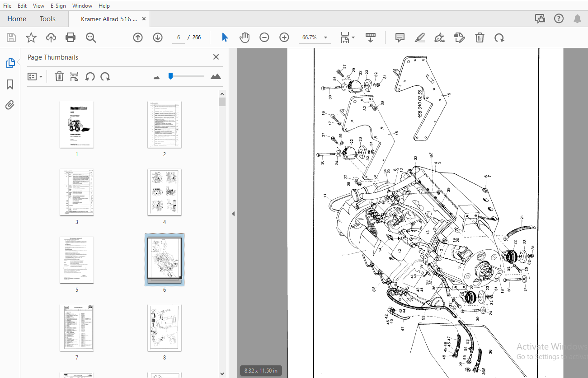Select page 8 thumbnail
The image size is (588, 378).
(165, 327)
